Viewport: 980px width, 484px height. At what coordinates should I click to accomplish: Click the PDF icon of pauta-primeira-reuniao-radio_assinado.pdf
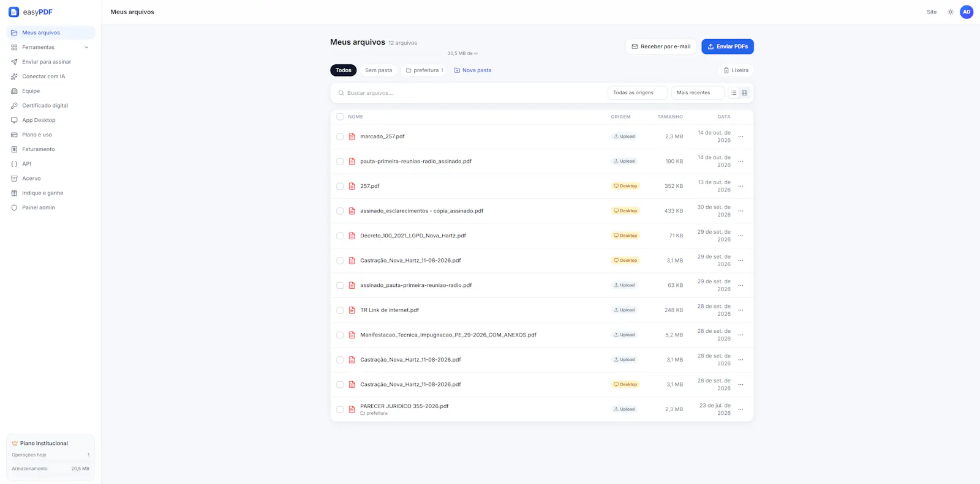click(x=352, y=162)
